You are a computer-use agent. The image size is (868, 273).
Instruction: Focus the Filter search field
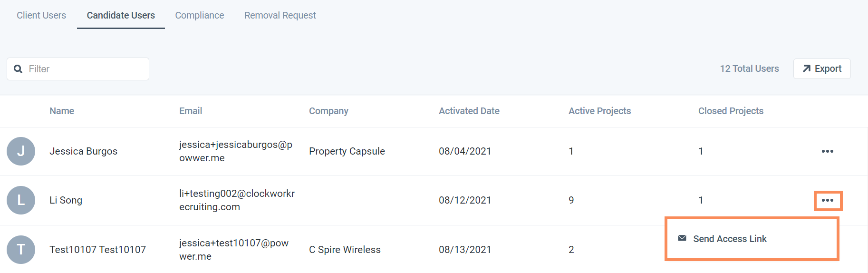tap(78, 69)
